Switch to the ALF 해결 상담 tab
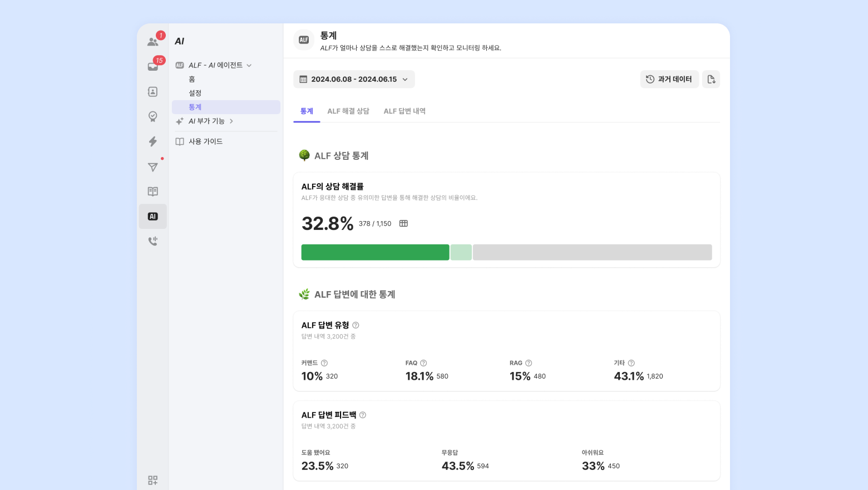 click(x=348, y=111)
